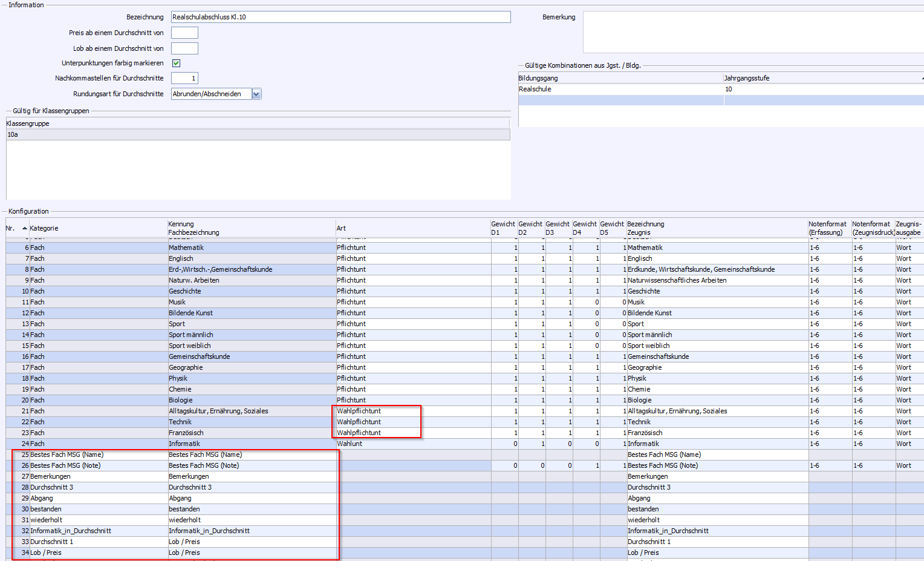Click the 'Lob ab einem Durchschnitt von' field
Screen dimensions: 924x561
(184, 48)
